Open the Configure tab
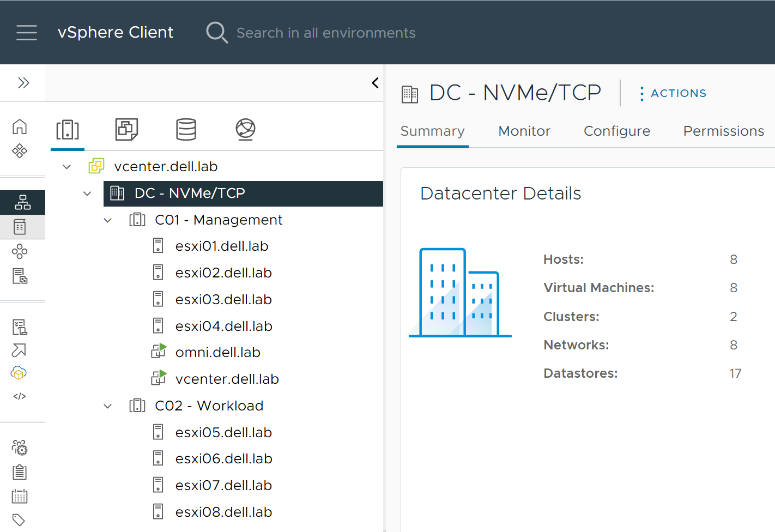The height and width of the screenshot is (532, 775). pyautogui.click(x=617, y=131)
